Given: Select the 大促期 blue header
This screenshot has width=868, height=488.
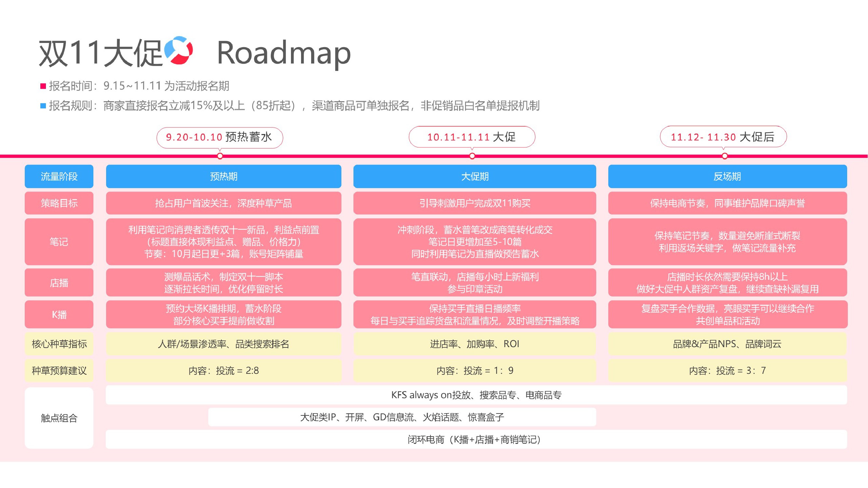Looking at the screenshot, I should point(475,176).
